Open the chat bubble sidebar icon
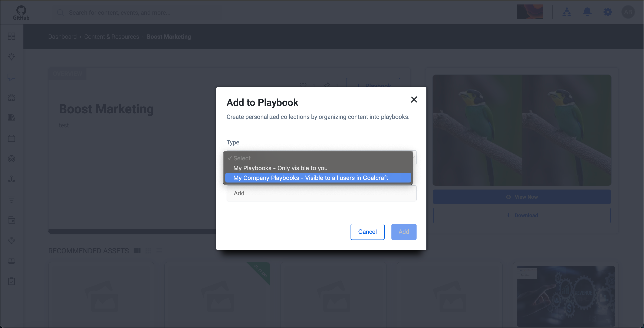The height and width of the screenshot is (328, 644). tap(11, 77)
